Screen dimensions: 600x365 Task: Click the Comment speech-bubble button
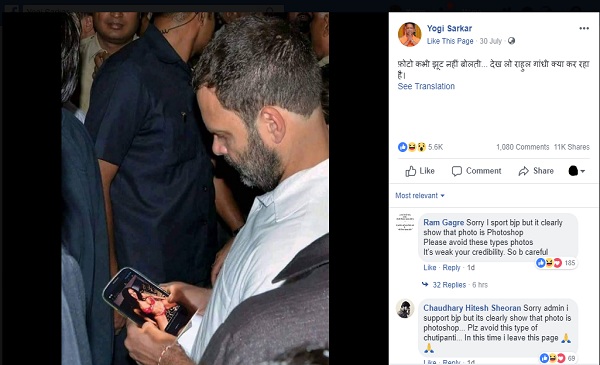(476, 171)
